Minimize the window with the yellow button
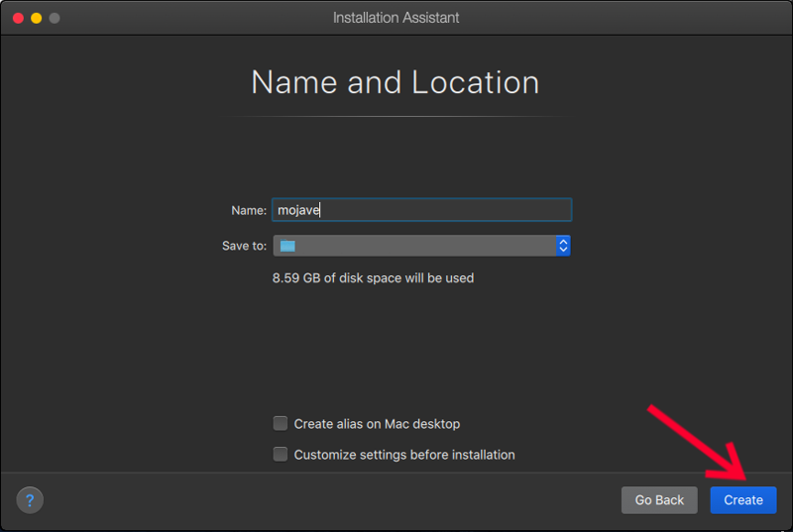Image resolution: width=793 pixels, height=532 pixels. [x=36, y=18]
